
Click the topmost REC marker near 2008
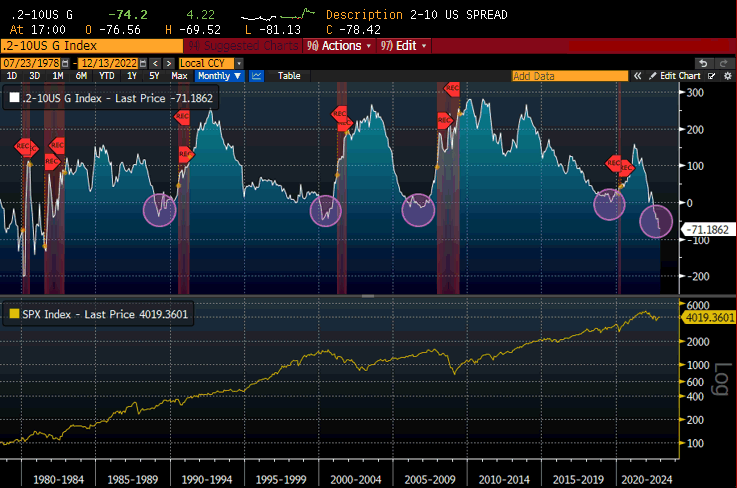[452, 88]
